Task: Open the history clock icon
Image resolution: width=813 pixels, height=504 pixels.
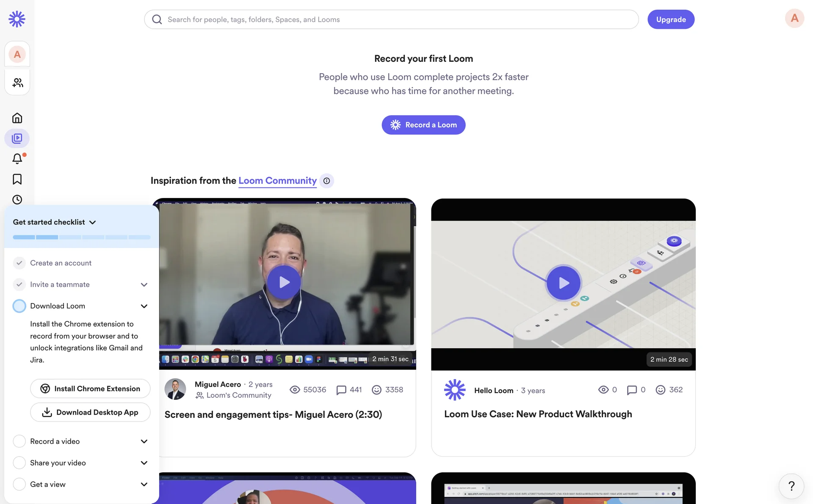Action: click(17, 199)
